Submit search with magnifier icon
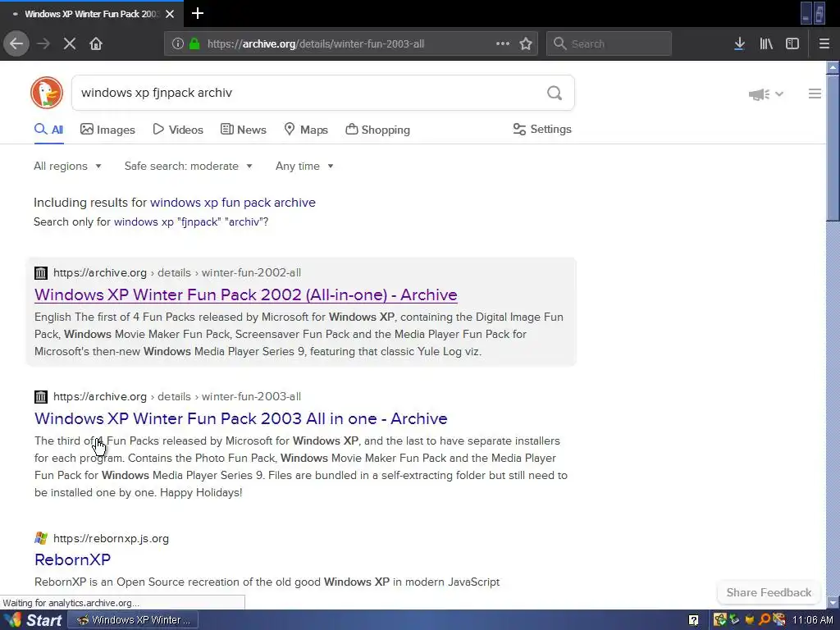Image resolution: width=840 pixels, height=630 pixels. [x=555, y=94]
